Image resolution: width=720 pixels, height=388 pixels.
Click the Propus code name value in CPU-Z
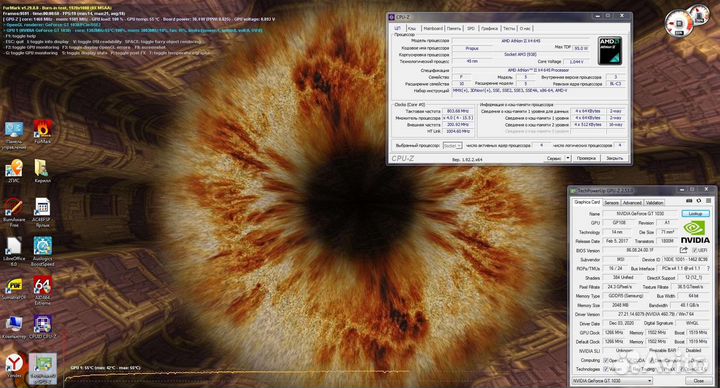472,48
